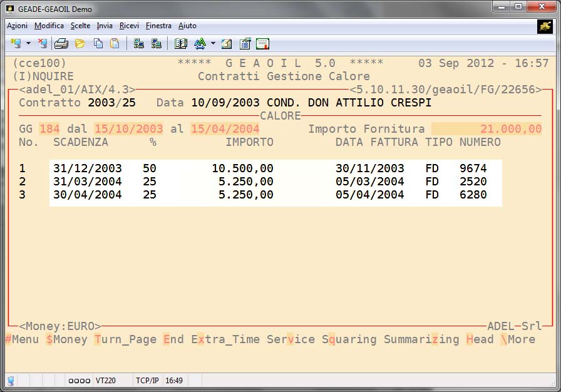561x392 pixels.
Task: Click the properties checklist toolbar icon
Action: pyautogui.click(x=245, y=44)
